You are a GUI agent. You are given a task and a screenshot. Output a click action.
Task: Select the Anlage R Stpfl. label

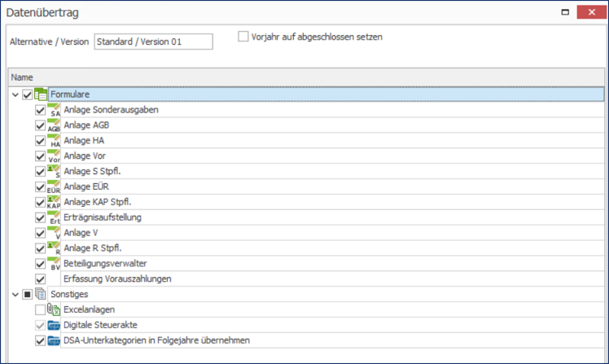[93, 248]
